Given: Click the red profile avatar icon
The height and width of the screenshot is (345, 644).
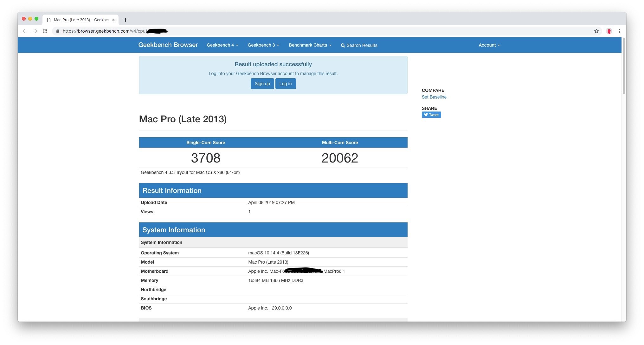Looking at the screenshot, I should [609, 31].
